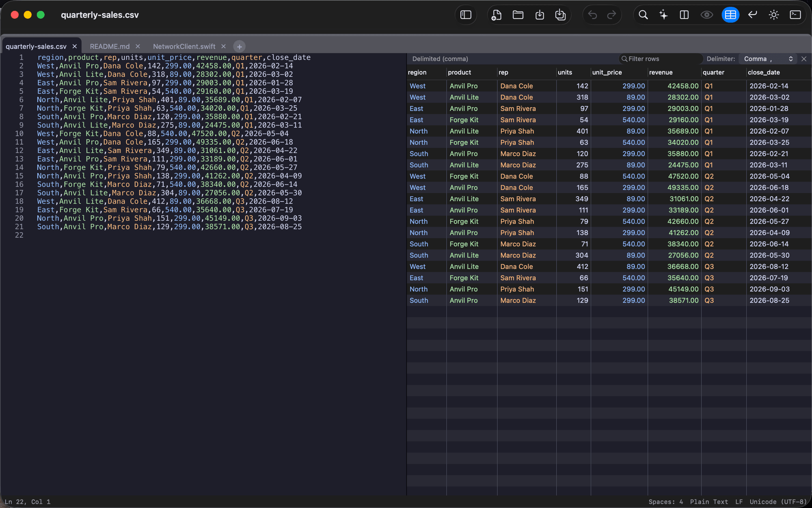Add a new tab with plus button
The image size is (812, 508).
point(239,47)
